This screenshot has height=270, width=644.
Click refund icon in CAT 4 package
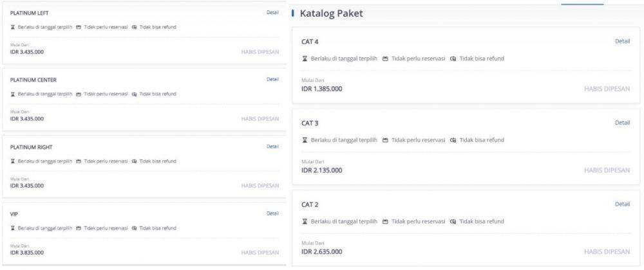coord(453,59)
